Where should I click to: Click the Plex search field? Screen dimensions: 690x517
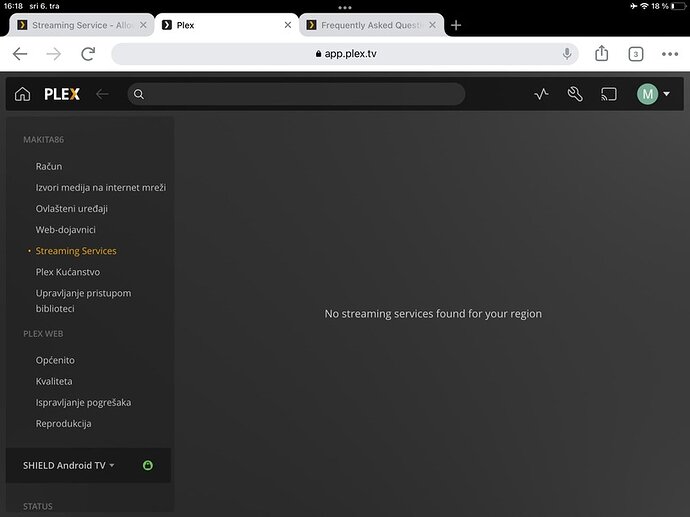tap(296, 94)
